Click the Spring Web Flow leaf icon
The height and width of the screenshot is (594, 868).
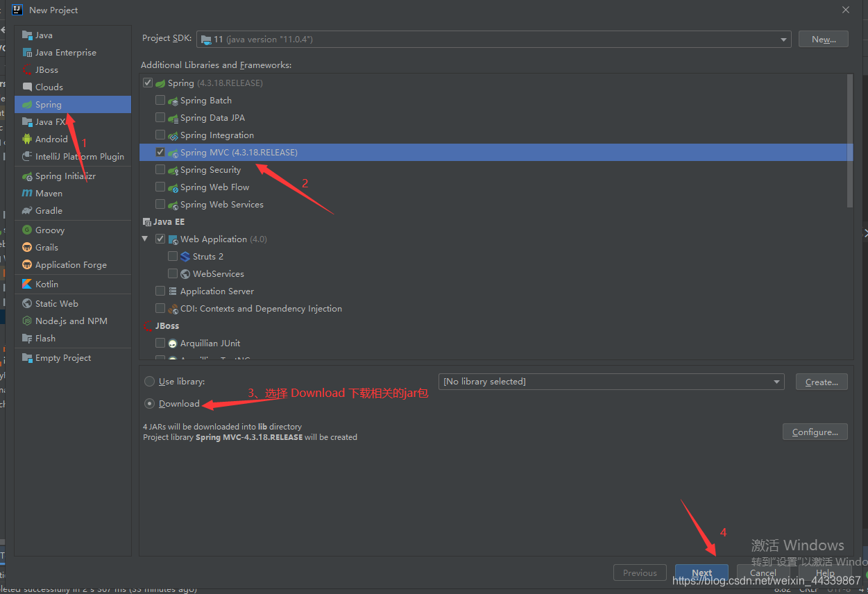click(x=173, y=187)
